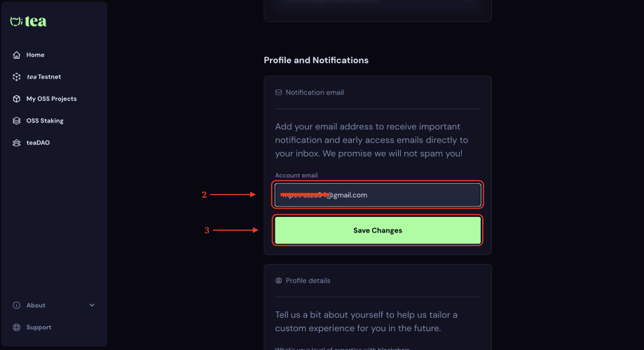This screenshot has width=644, height=350.
Task: Open the Support link
Action: click(x=39, y=328)
